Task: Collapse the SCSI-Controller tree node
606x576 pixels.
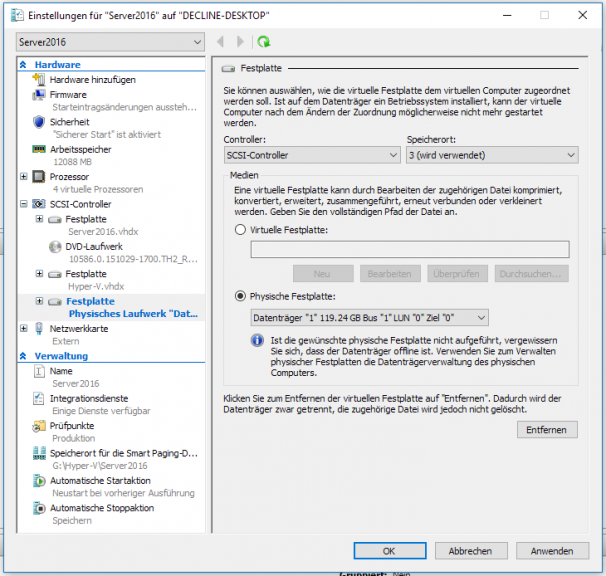Action: [x=24, y=204]
